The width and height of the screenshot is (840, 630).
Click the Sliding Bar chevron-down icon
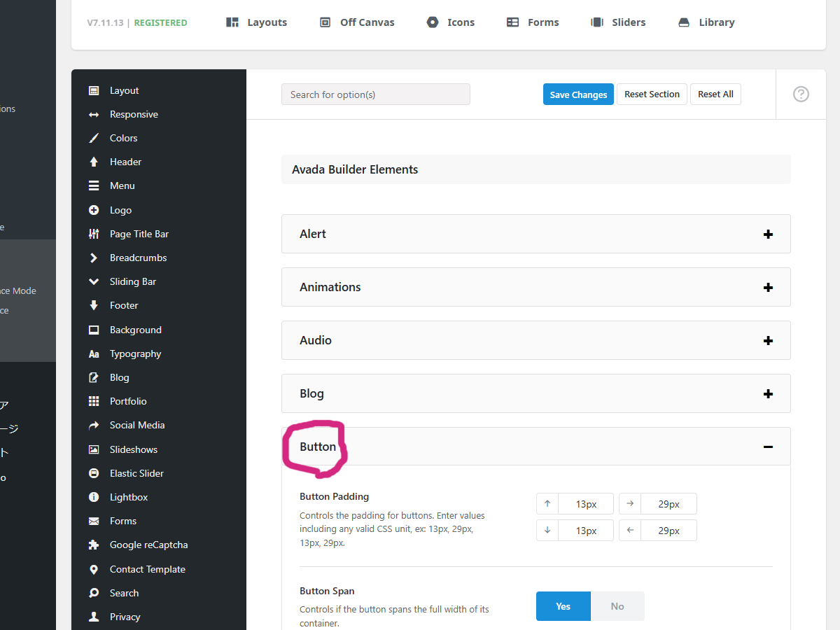click(x=94, y=281)
